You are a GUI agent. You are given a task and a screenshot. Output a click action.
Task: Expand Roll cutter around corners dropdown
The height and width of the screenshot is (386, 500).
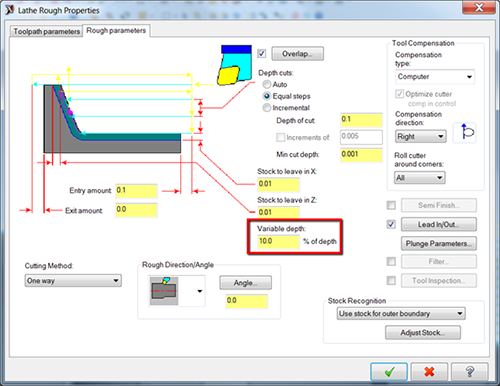click(420, 178)
